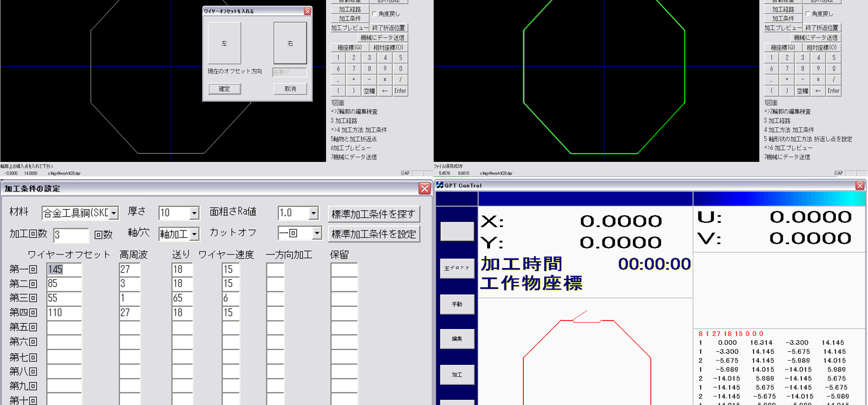Click 標準加工条件を探す button
Screen dimensions: 868x405
pos(374,214)
